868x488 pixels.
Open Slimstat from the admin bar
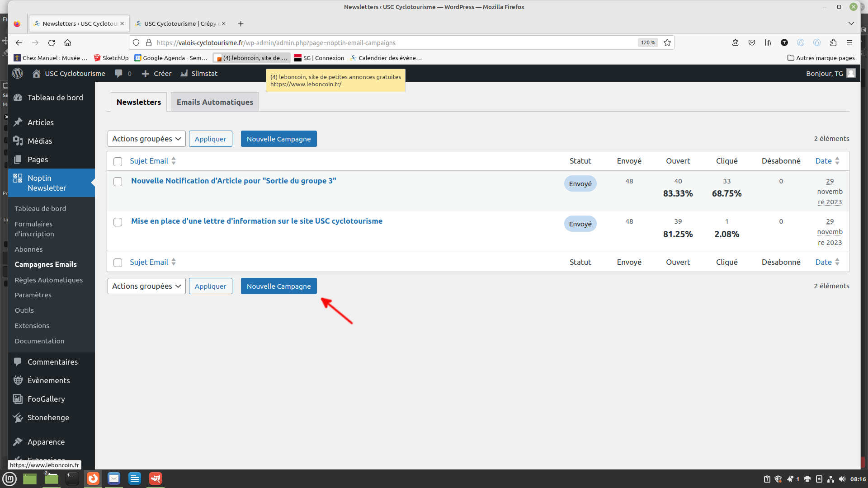199,73
